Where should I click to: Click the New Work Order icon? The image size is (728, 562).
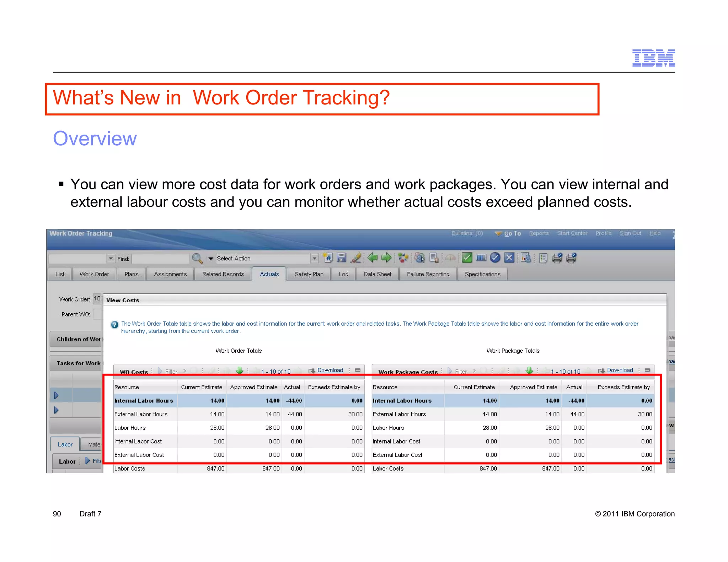click(328, 258)
